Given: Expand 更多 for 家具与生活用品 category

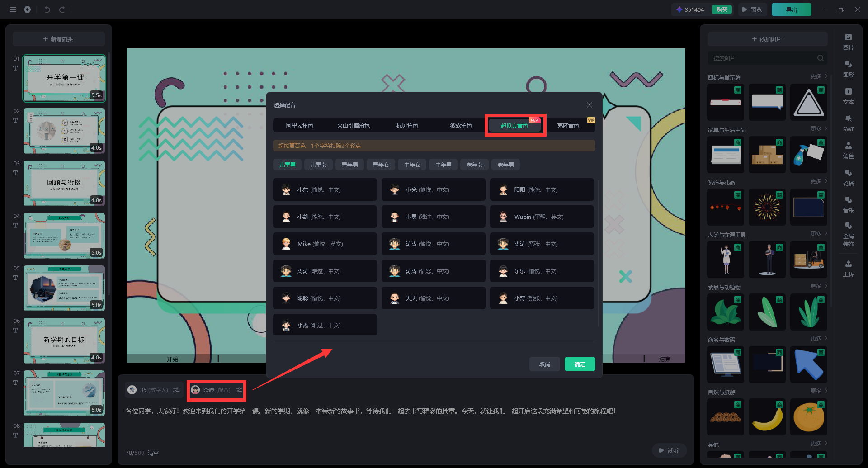Looking at the screenshot, I should (818, 129).
